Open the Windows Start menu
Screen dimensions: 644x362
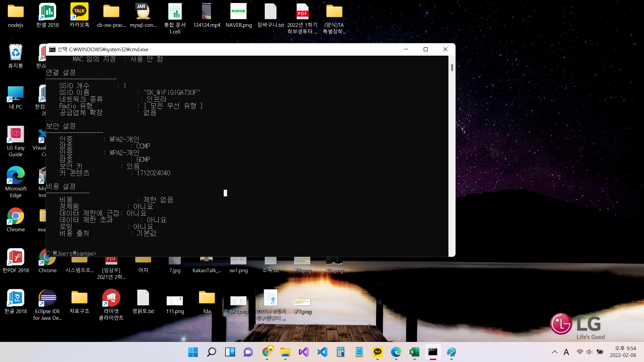[193, 352]
